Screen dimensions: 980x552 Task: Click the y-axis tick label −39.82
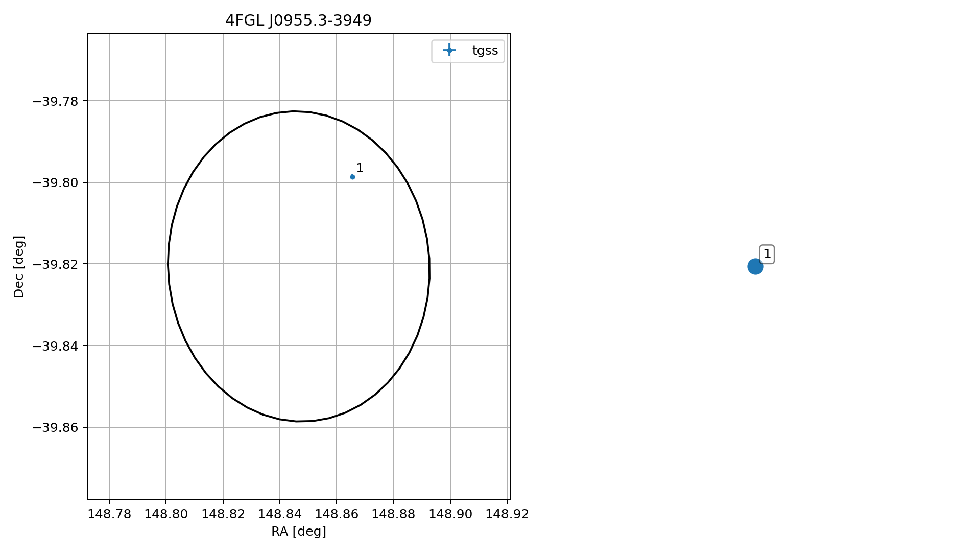56,264
